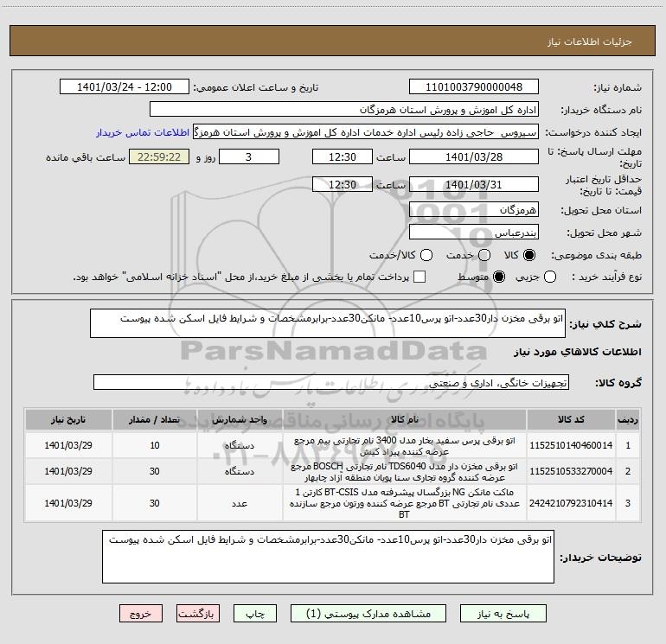
Task: Click the ردیف column header
Action: pos(628,419)
